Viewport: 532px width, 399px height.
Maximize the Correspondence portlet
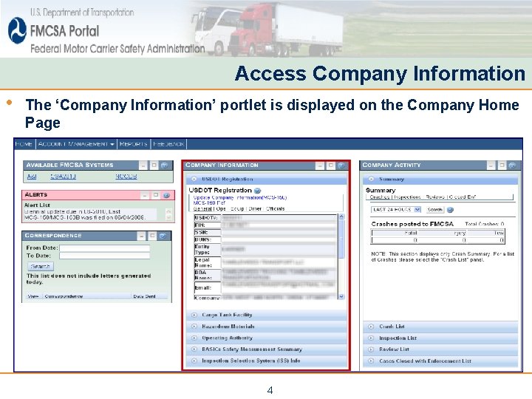[152, 236]
